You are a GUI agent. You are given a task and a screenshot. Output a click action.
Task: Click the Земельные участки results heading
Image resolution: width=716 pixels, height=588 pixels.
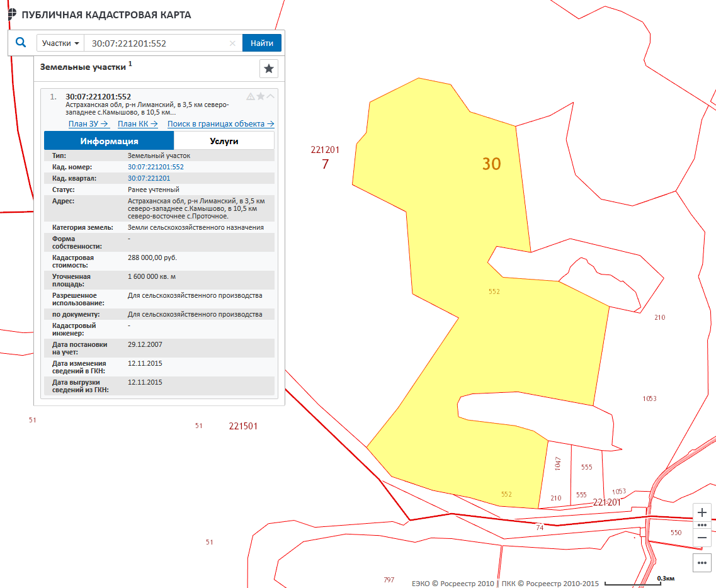click(83, 67)
